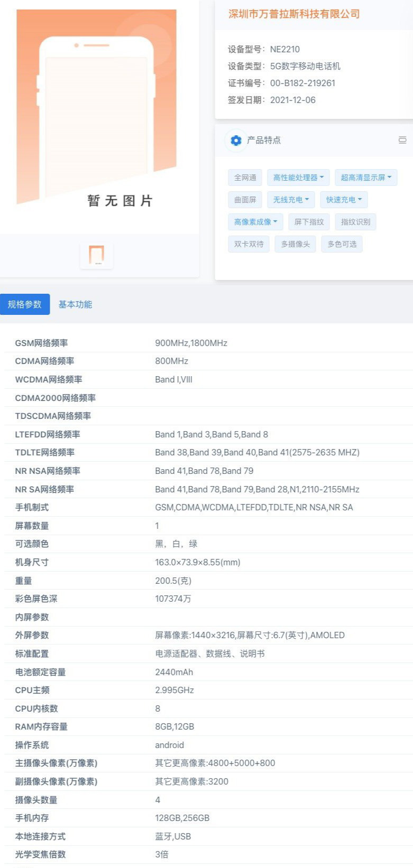Click the CDMA网络频率 row label
This screenshot has width=413, height=868.
coord(44,361)
